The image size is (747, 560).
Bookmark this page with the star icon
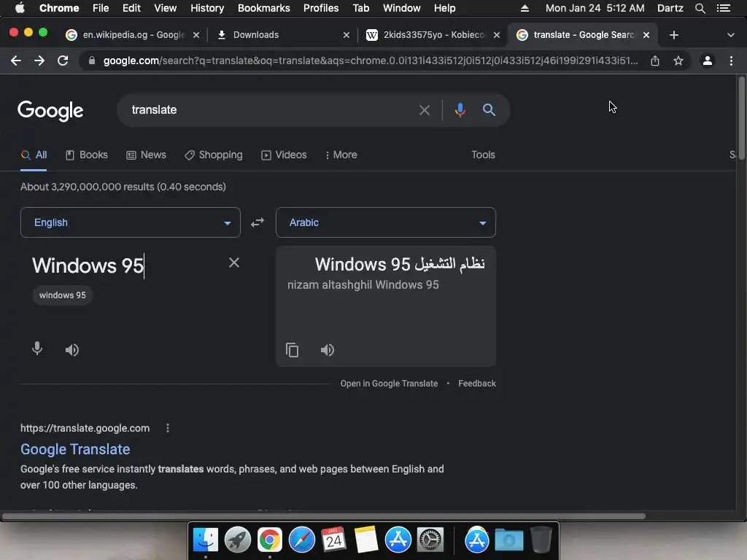click(678, 61)
